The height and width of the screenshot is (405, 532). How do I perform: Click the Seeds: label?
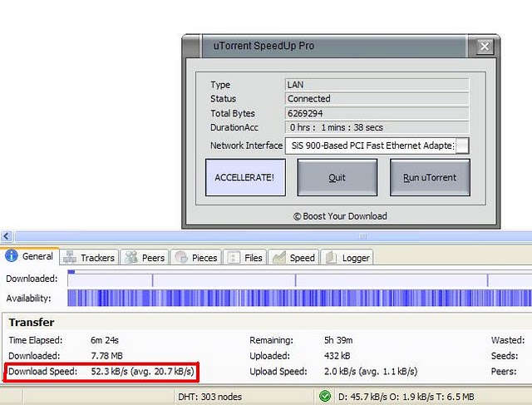[505, 356]
